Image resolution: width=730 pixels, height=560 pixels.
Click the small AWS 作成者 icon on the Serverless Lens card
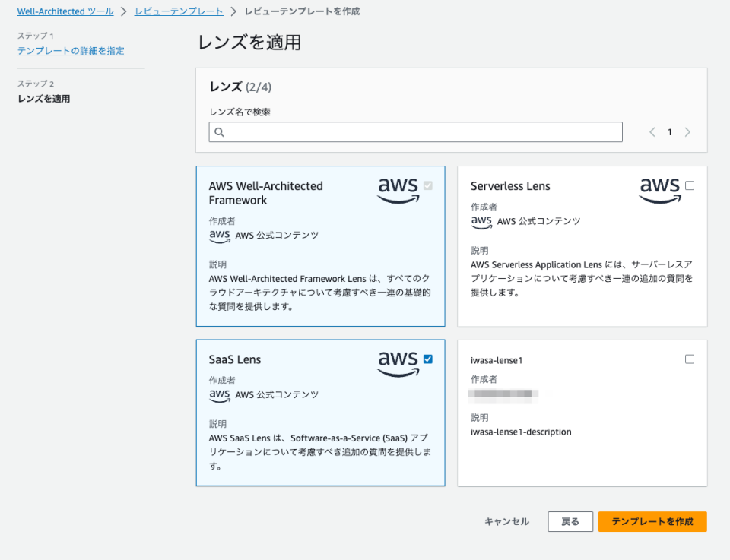481,223
